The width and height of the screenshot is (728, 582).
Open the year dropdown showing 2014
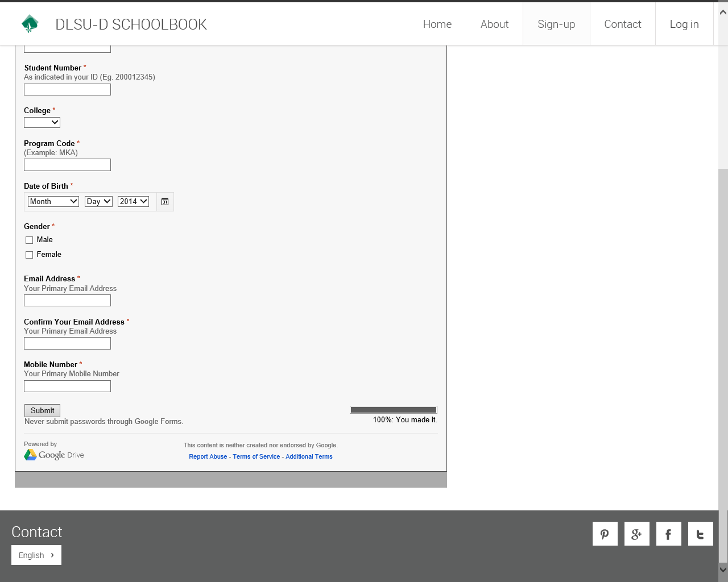tap(133, 201)
